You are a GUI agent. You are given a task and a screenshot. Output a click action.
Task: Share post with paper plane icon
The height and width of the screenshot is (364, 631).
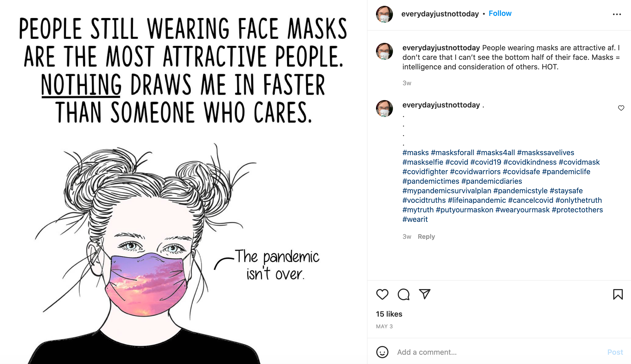pos(425,294)
